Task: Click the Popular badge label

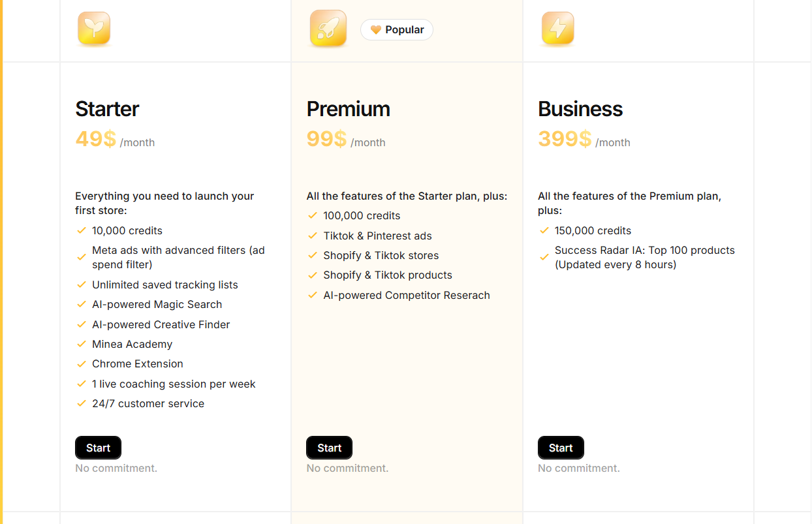Action: [397, 30]
